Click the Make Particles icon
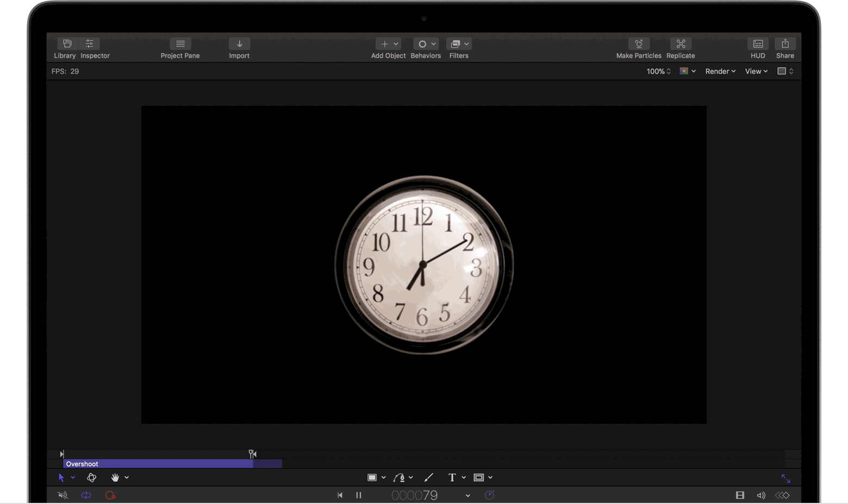Screen dimensions: 848x504 coord(639,44)
